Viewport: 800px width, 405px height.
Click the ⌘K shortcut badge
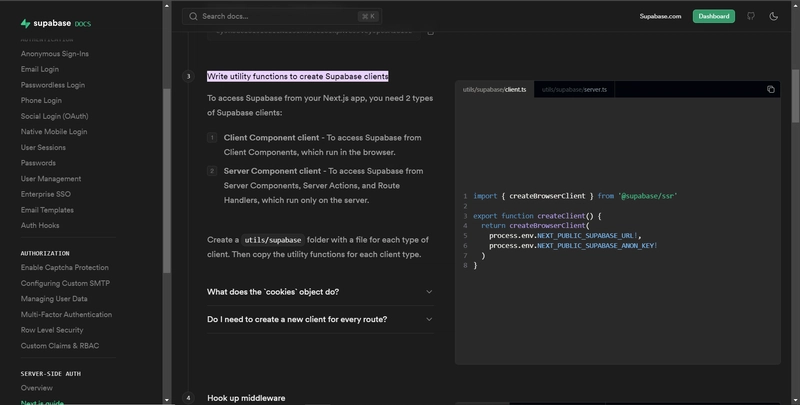[x=368, y=16]
